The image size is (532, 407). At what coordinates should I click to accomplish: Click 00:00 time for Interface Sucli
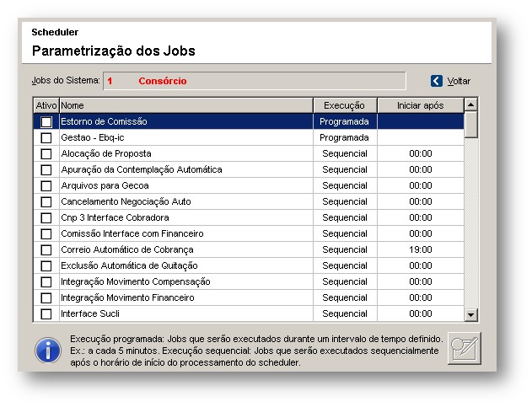coord(421,313)
